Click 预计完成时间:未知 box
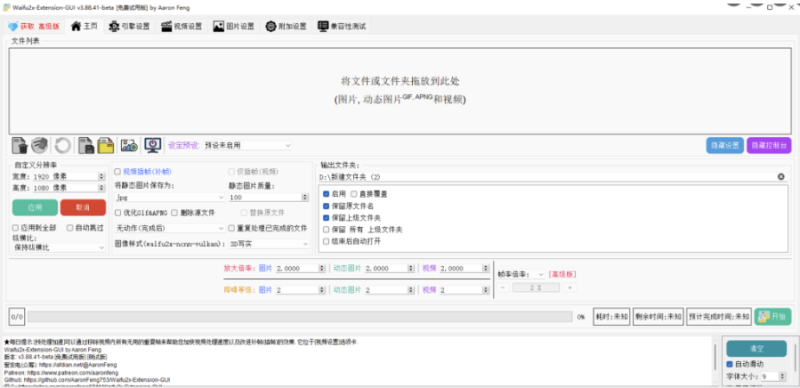Image resolution: width=800 pixels, height=388 pixels. (x=719, y=317)
